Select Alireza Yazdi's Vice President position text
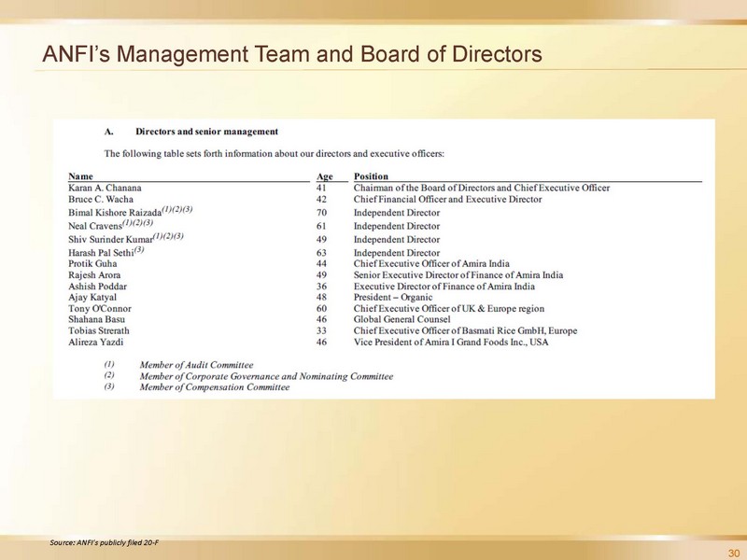This screenshot has height=560, width=747. pos(450,343)
